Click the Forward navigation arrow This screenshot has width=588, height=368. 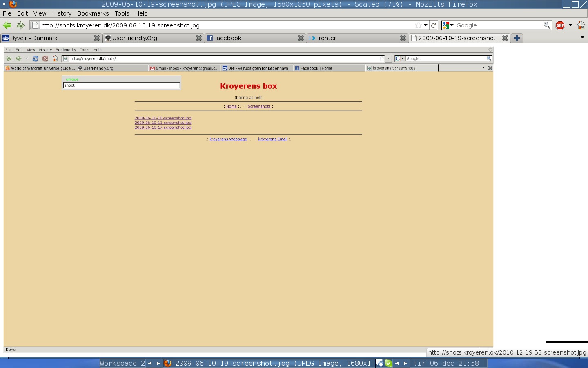(20, 25)
